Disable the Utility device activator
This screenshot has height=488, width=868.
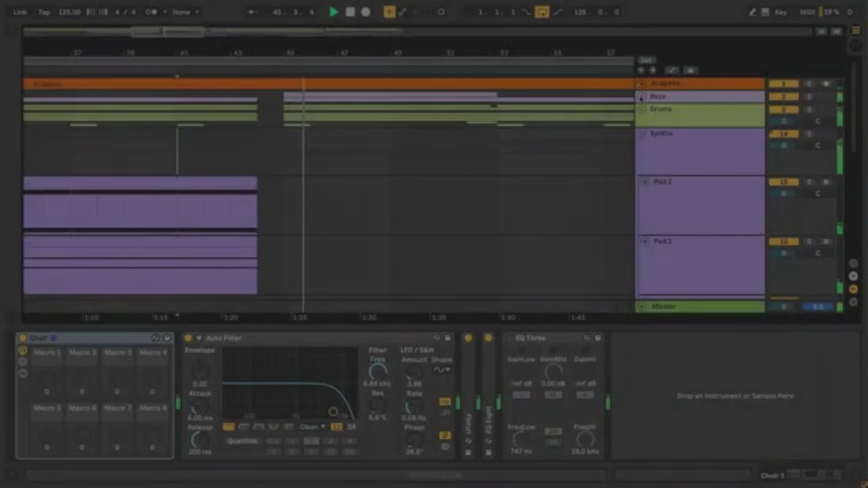[x=468, y=338]
